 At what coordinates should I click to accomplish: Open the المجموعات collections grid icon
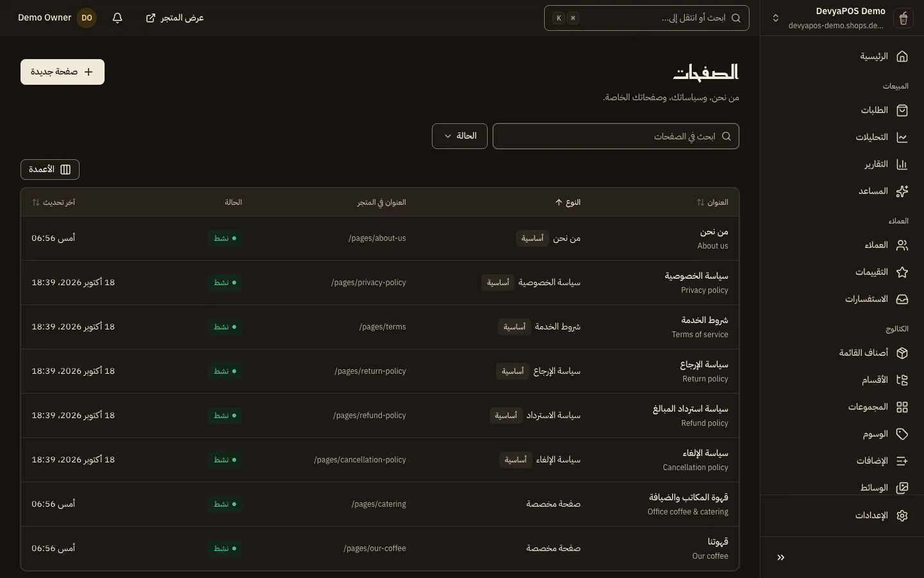click(x=902, y=407)
